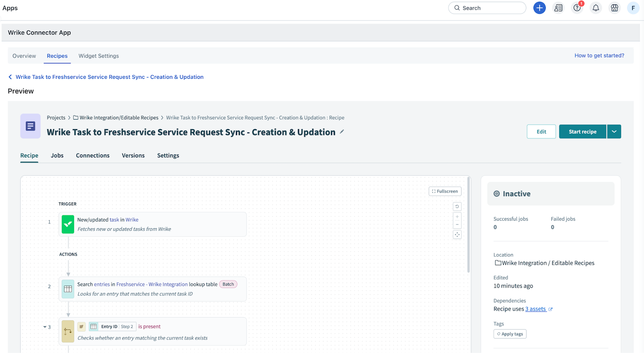Click 'Checks whether an entry matching' description
Image resolution: width=644 pixels, height=353 pixels.
(x=142, y=338)
